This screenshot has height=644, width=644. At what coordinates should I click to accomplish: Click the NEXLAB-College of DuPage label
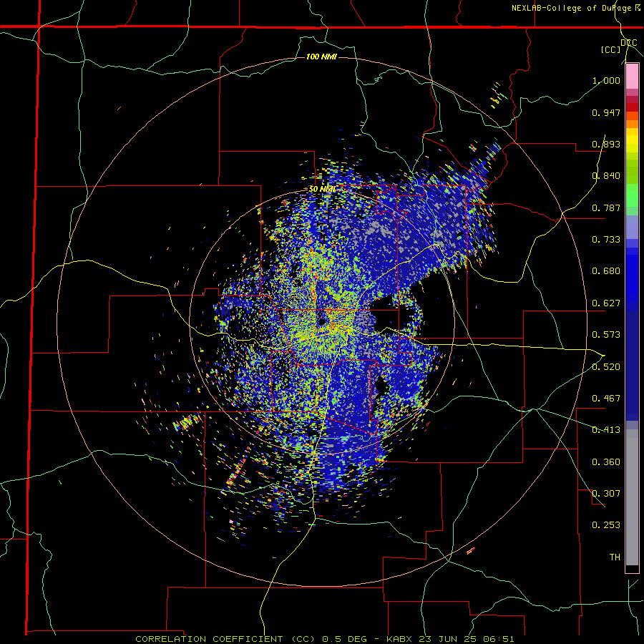click(572, 8)
